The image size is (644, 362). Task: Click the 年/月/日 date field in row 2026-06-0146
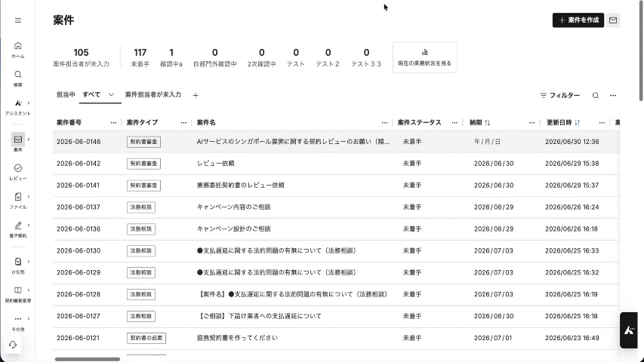(488, 142)
